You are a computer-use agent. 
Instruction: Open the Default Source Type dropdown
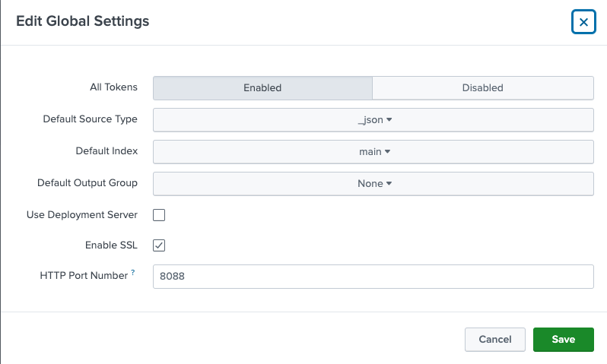[x=373, y=120]
